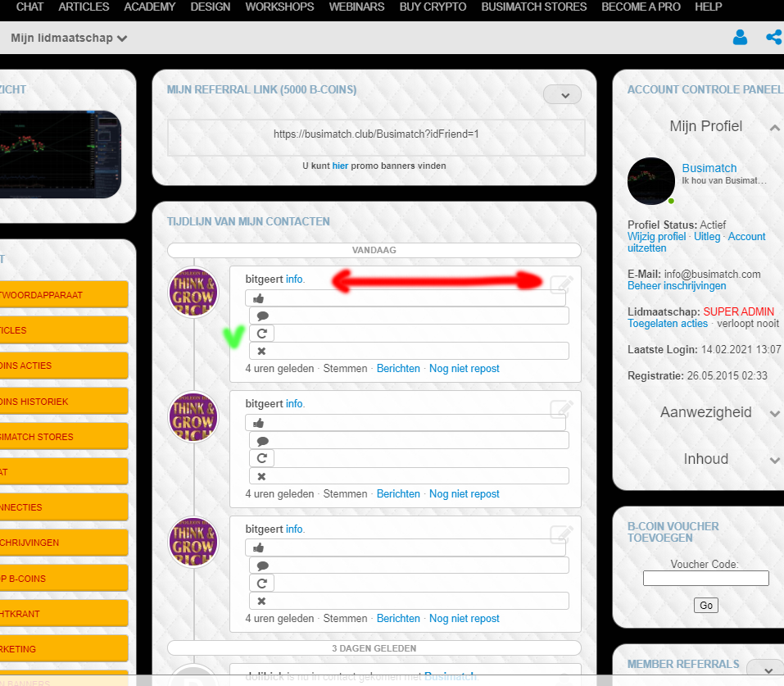This screenshot has width=784, height=686.
Task: Click the Uitleg link
Action: coord(707,237)
